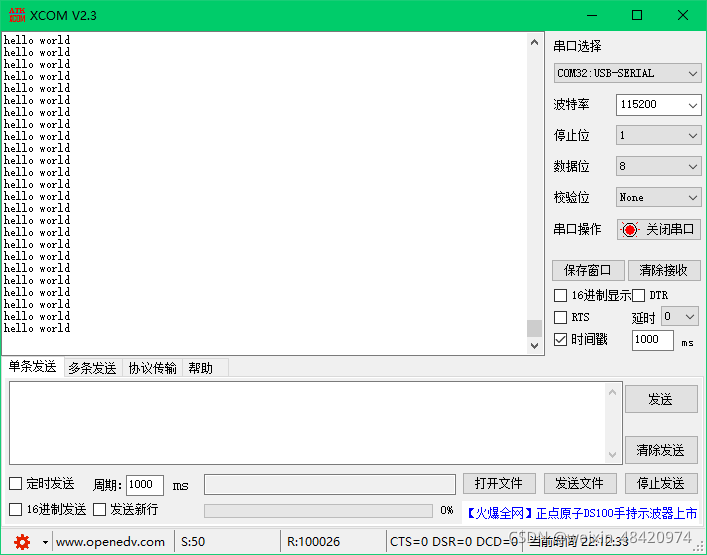
Task: Minimize the XCOM window
Action: point(592,15)
